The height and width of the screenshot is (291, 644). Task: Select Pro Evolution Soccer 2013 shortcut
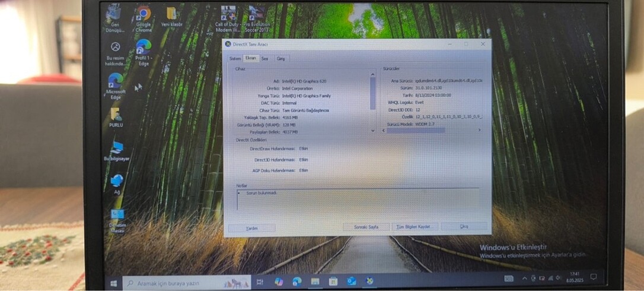pyautogui.click(x=257, y=19)
